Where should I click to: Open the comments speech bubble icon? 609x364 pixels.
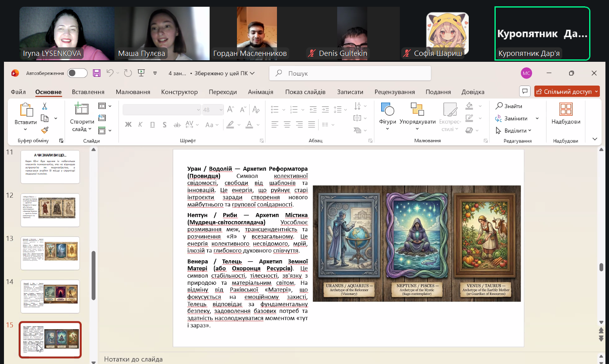click(525, 91)
